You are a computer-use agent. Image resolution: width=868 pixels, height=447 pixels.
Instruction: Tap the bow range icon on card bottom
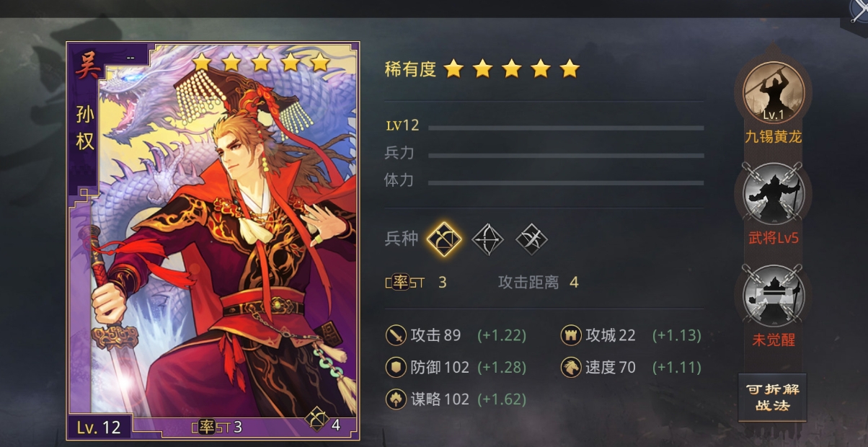(316, 419)
